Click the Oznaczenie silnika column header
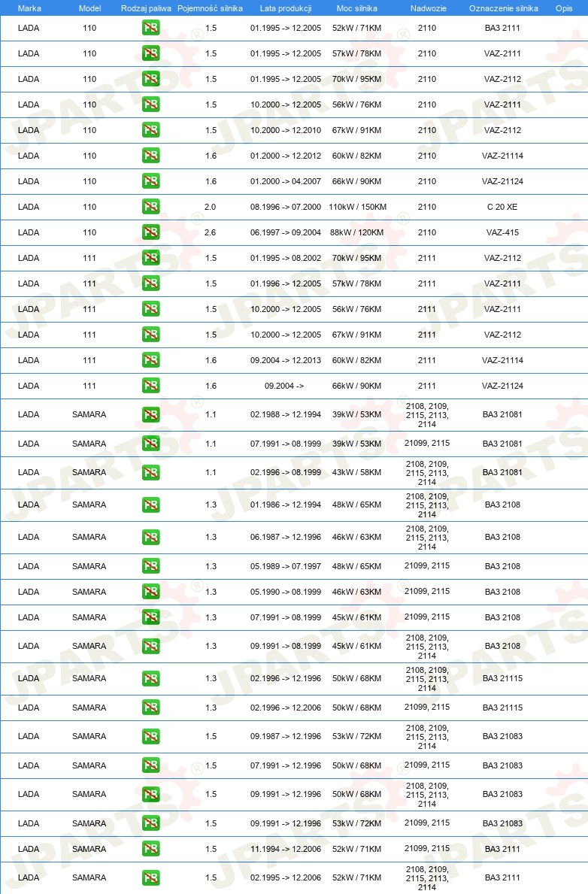 click(504, 8)
